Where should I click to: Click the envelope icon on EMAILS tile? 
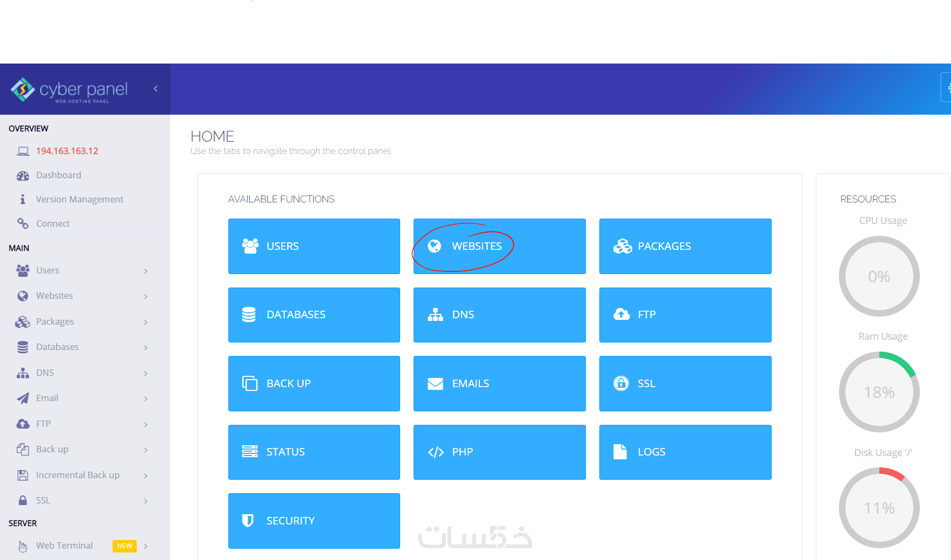[435, 383]
